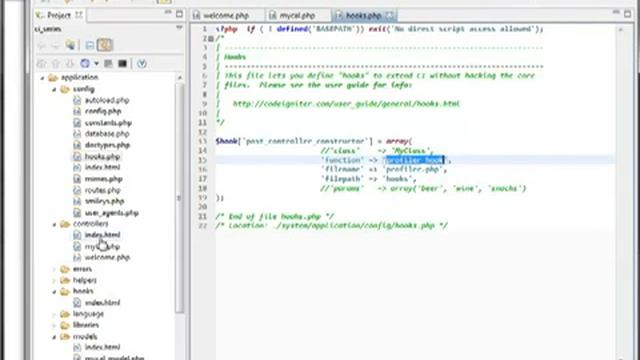Select constants.php in the tree
The width and height of the screenshot is (640, 360).
coord(108,123)
